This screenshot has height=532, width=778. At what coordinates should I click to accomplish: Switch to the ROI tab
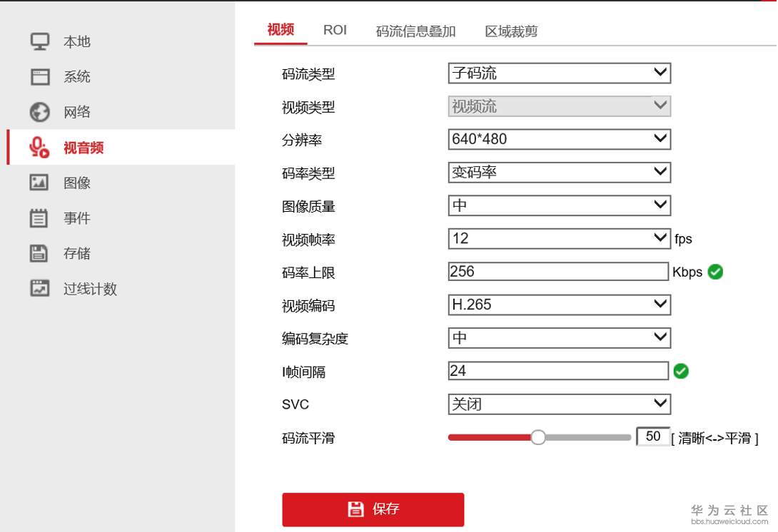tap(335, 30)
